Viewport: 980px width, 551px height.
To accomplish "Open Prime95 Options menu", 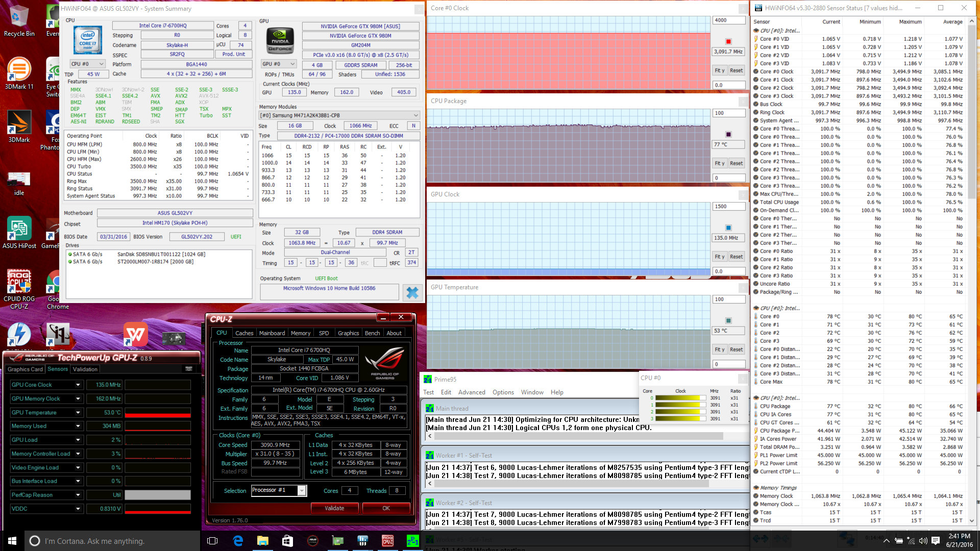I will coord(503,392).
